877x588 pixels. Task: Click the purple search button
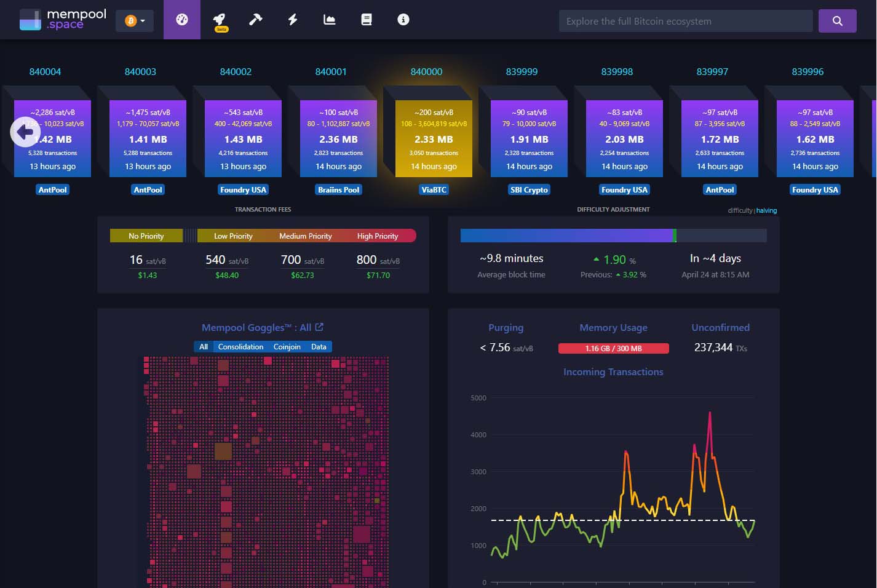[837, 21]
